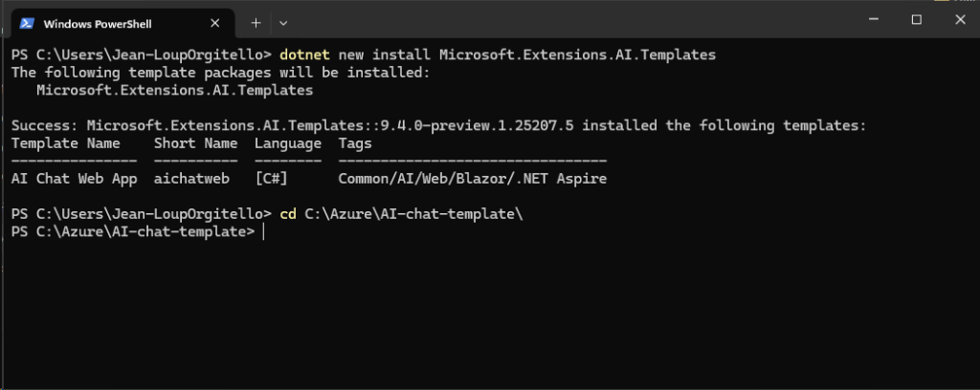Screen dimensions: 980x390
Task: Click the AI Chat Web App template name
Action: point(75,179)
